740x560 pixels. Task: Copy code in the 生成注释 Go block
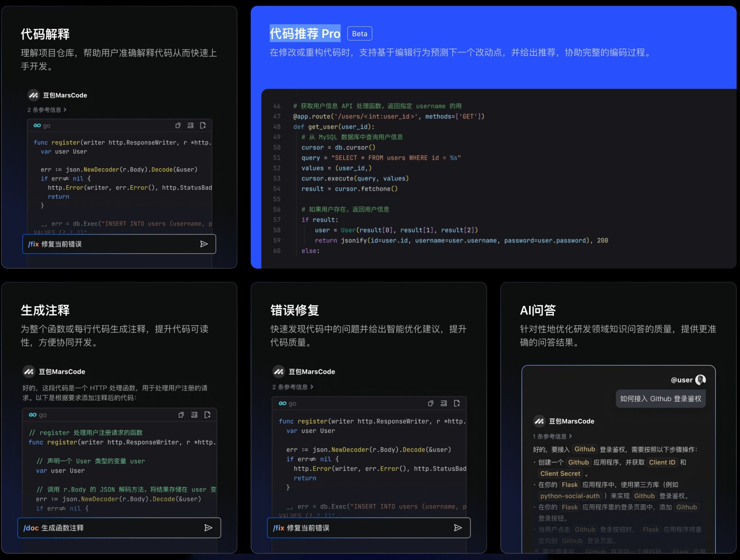(x=181, y=415)
